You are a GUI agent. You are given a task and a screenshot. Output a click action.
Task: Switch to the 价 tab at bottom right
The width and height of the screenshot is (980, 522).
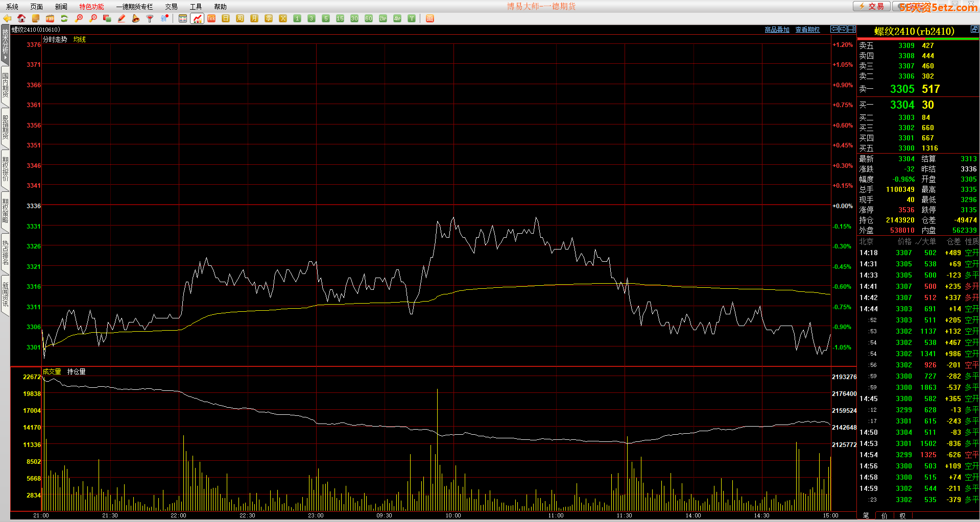[884, 516]
